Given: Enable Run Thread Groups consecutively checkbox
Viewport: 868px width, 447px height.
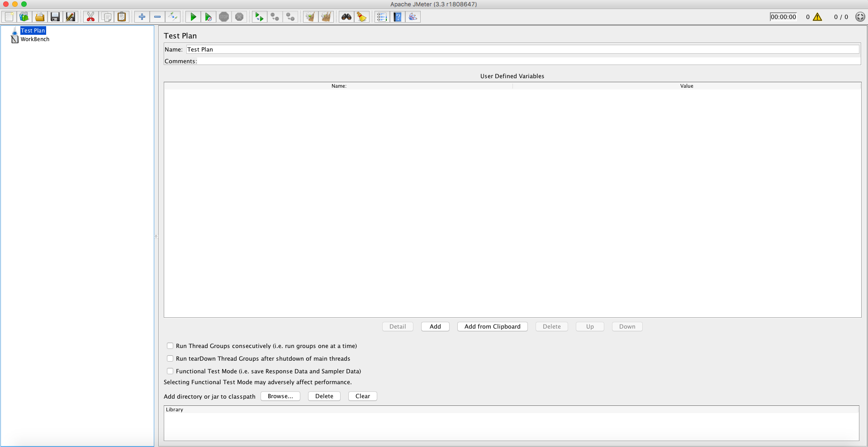Looking at the screenshot, I should (170, 346).
